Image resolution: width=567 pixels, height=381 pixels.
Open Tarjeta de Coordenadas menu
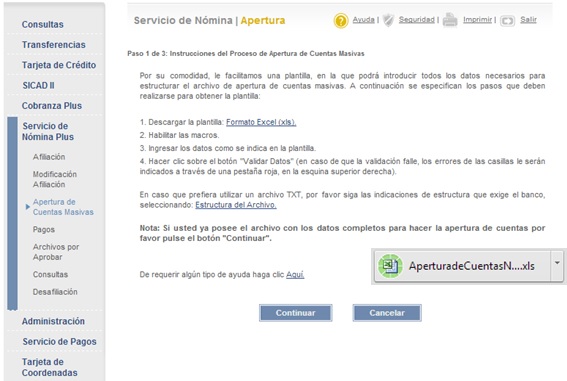50,367
